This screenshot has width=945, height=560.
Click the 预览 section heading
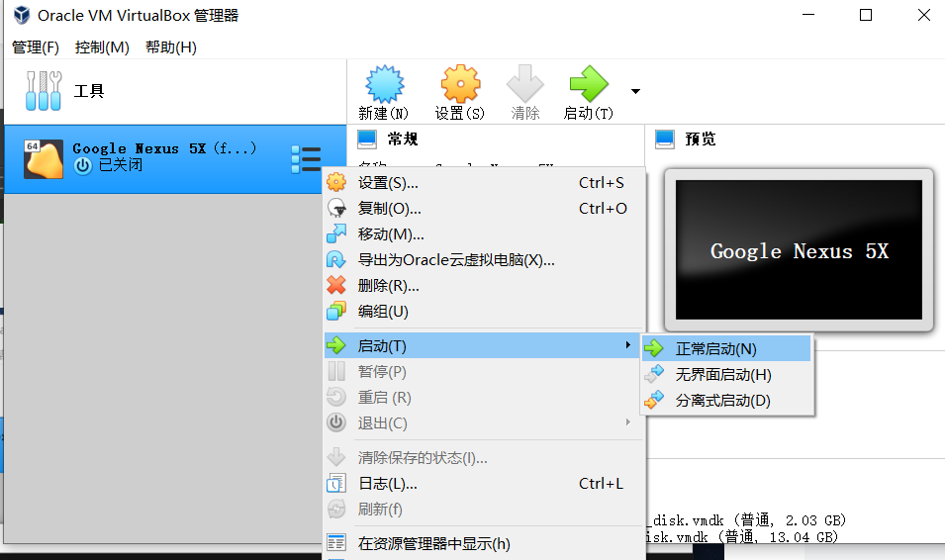[701, 140]
